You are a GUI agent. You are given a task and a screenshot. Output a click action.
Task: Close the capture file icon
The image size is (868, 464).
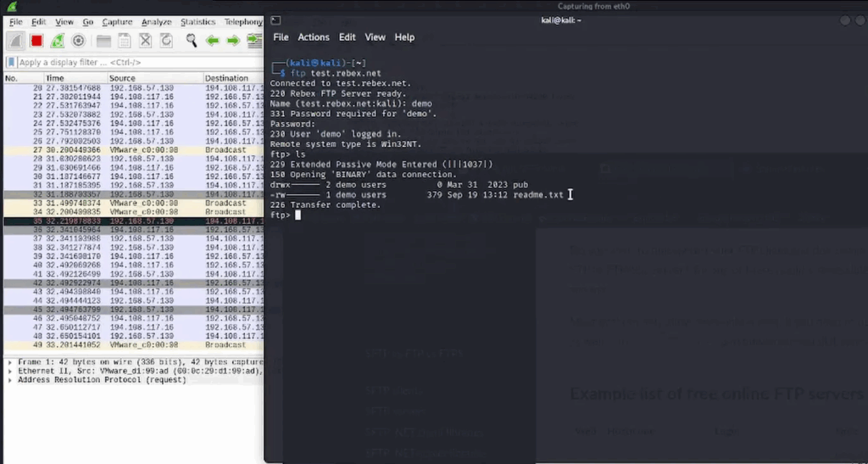pos(146,40)
